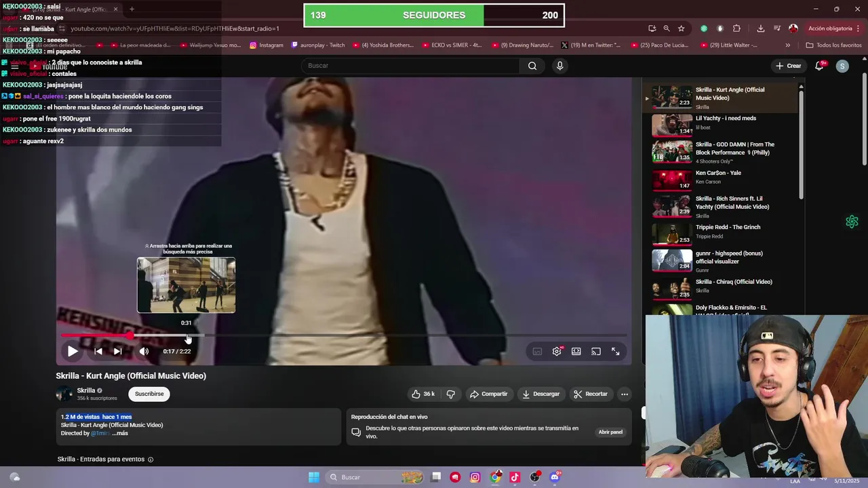Click install app icon in address bar

[x=652, y=28]
